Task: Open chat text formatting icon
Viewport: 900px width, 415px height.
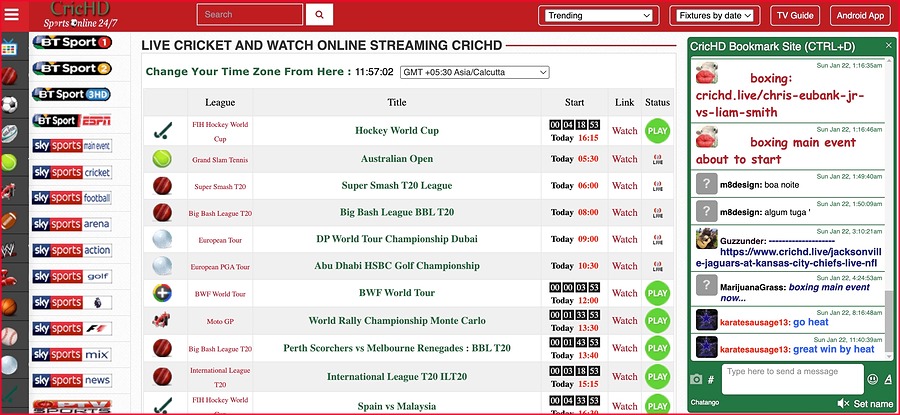Action: click(889, 379)
